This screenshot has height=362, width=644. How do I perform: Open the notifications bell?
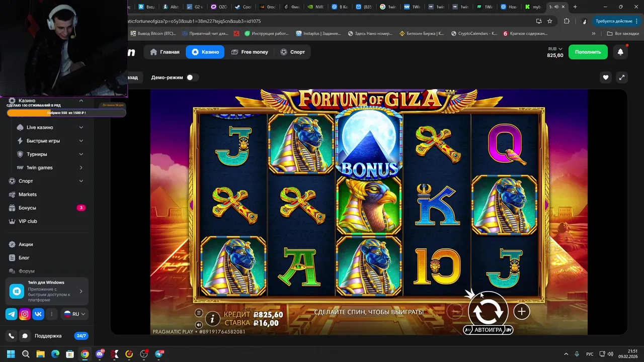620,52
